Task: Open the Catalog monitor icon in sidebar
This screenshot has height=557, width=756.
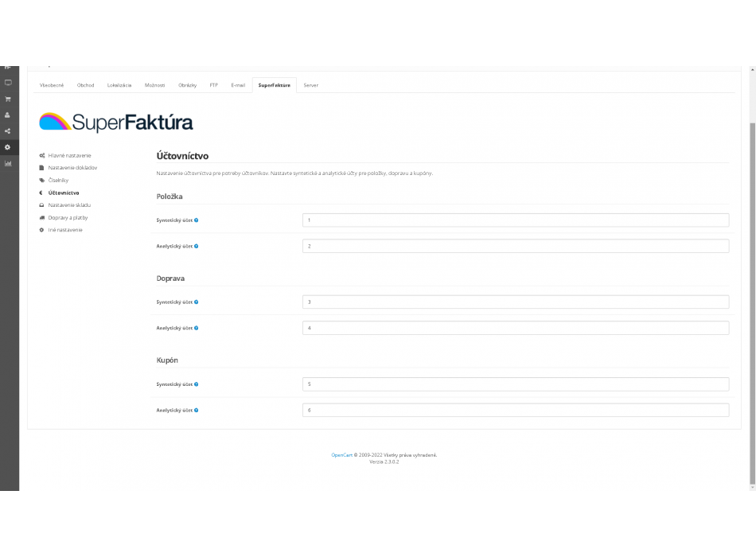Action: [8, 83]
